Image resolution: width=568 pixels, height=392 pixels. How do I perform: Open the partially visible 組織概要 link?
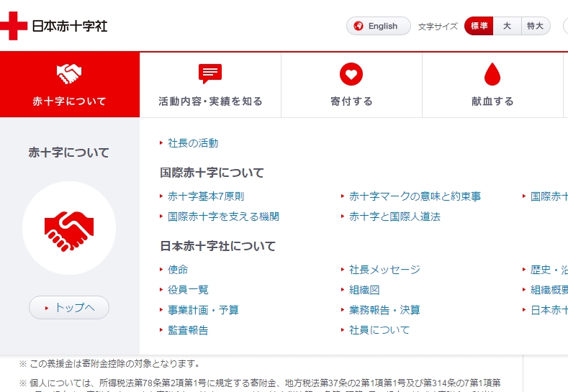tap(549, 290)
